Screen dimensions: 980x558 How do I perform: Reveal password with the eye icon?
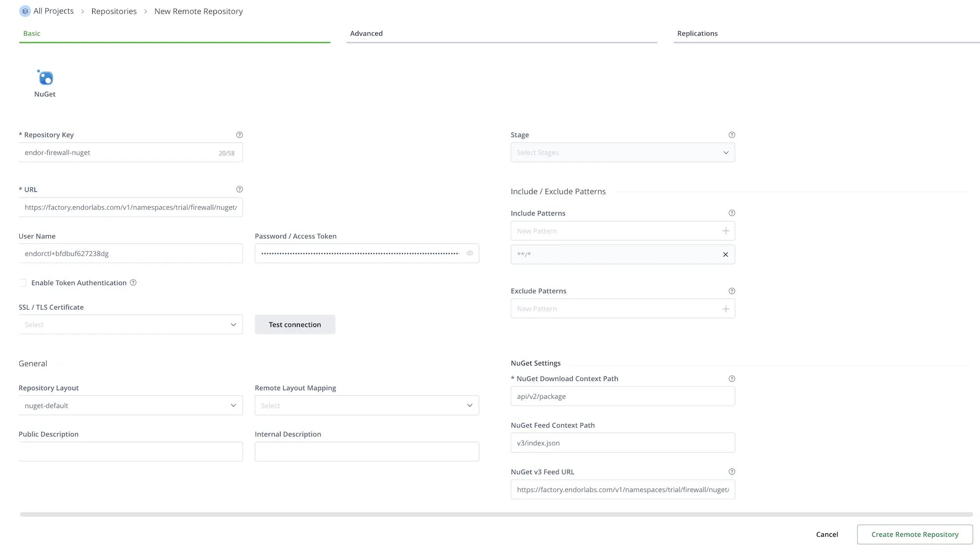[470, 253]
